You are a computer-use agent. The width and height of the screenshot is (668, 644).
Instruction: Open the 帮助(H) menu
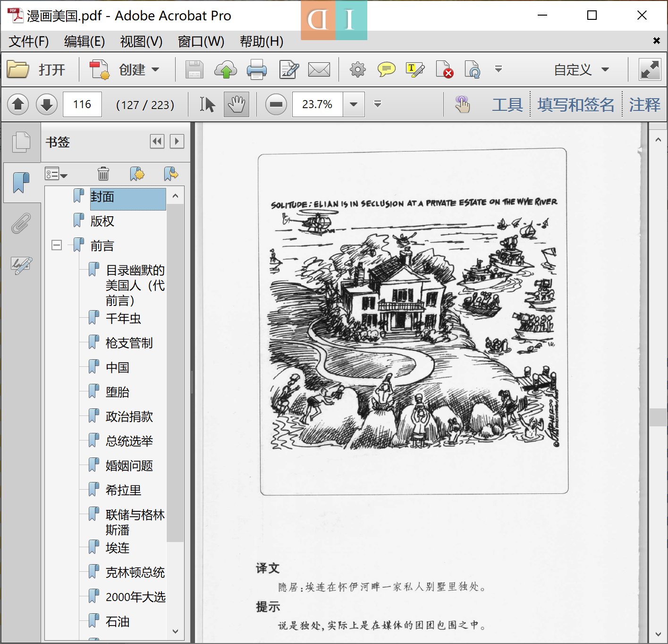262,42
